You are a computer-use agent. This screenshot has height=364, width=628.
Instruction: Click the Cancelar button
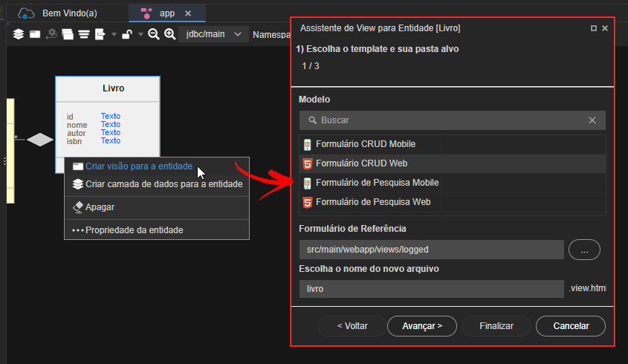pos(571,326)
